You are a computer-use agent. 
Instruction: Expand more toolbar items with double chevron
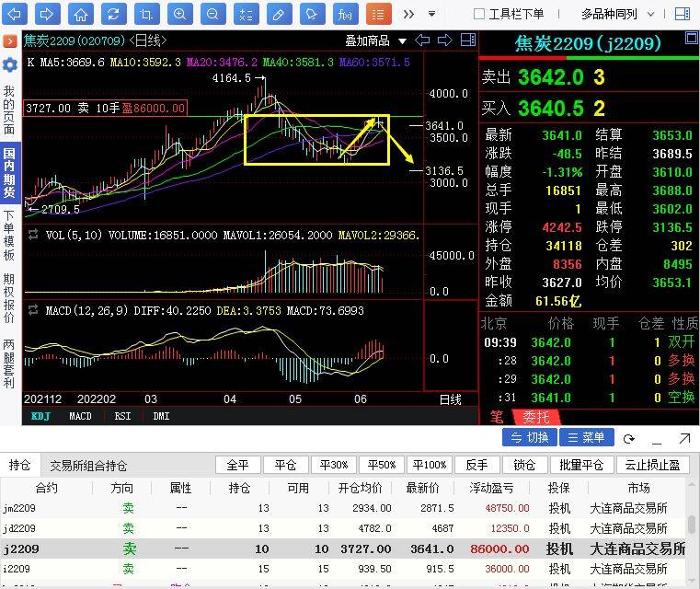(408, 14)
